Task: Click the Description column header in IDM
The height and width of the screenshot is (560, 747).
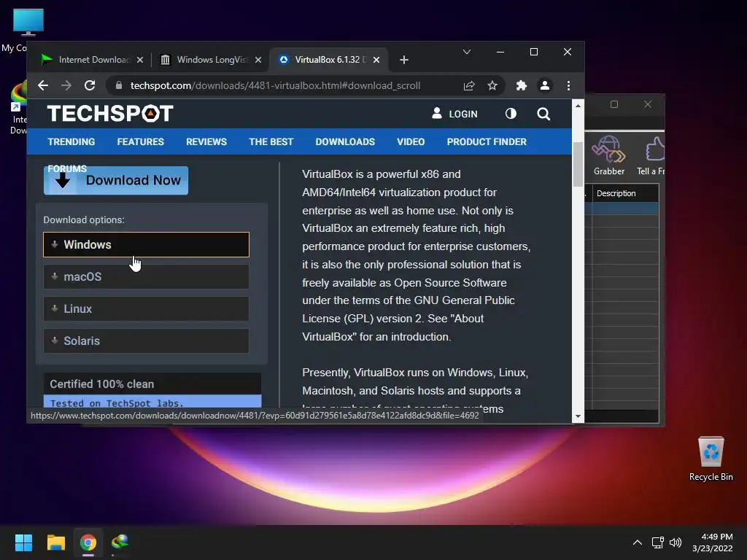Action: (x=625, y=193)
